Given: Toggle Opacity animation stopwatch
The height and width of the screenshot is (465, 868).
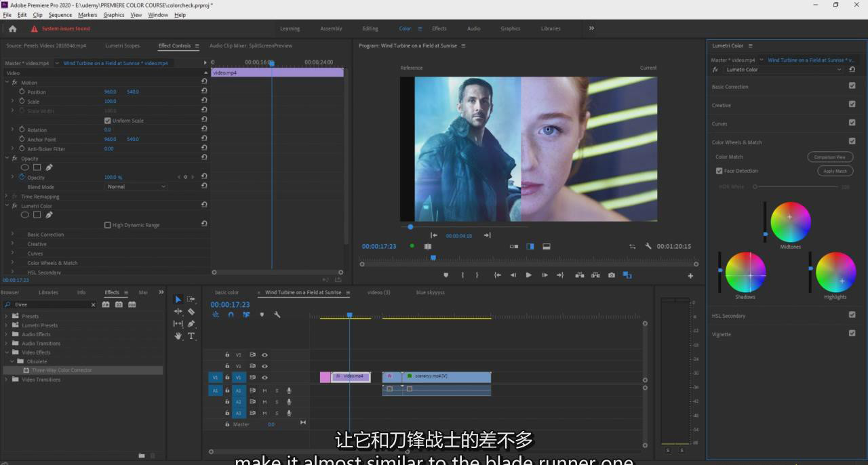Looking at the screenshot, I should pyautogui.click(x=22, y=177).
